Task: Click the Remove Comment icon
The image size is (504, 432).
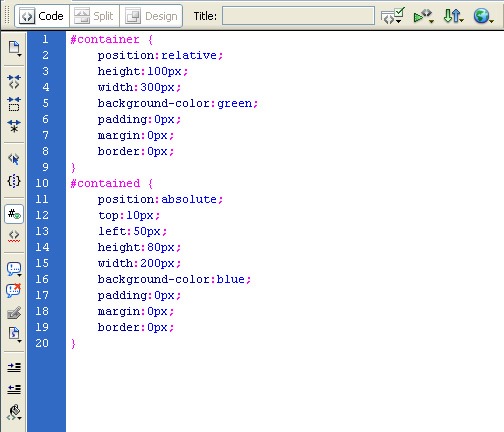Action: tap(14, 290)
